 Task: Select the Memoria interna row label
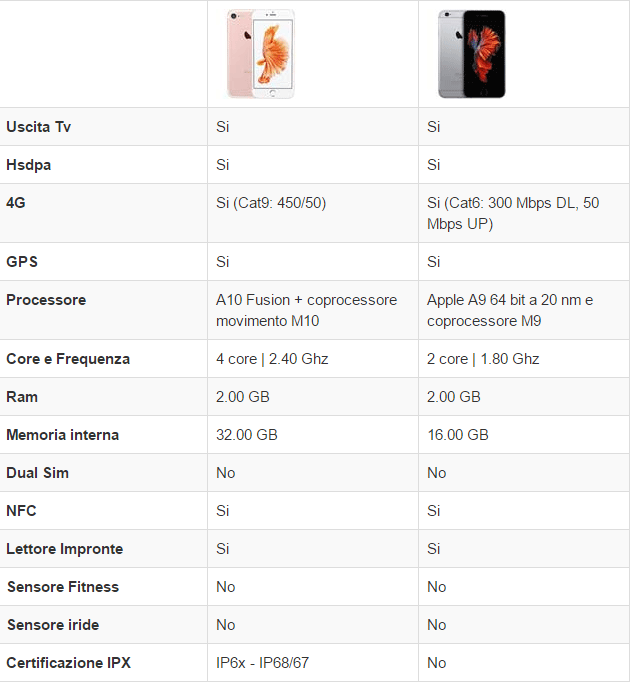[x=62, y=435]
